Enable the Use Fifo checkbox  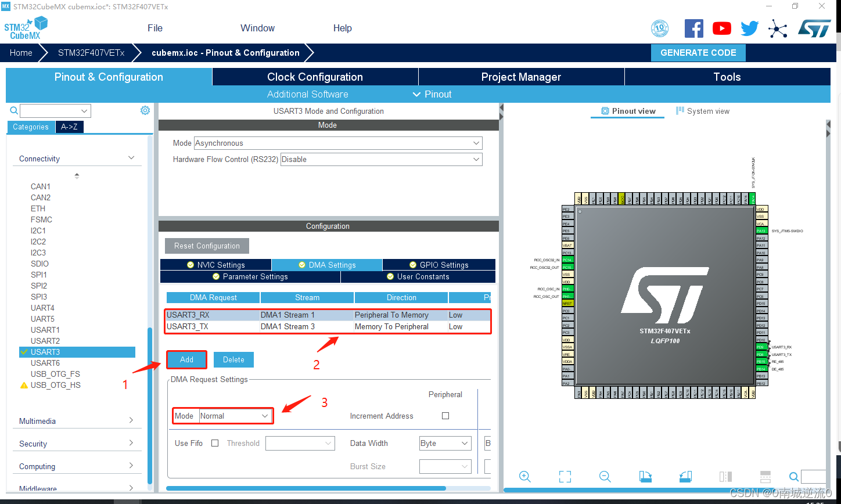pos(214,443)
